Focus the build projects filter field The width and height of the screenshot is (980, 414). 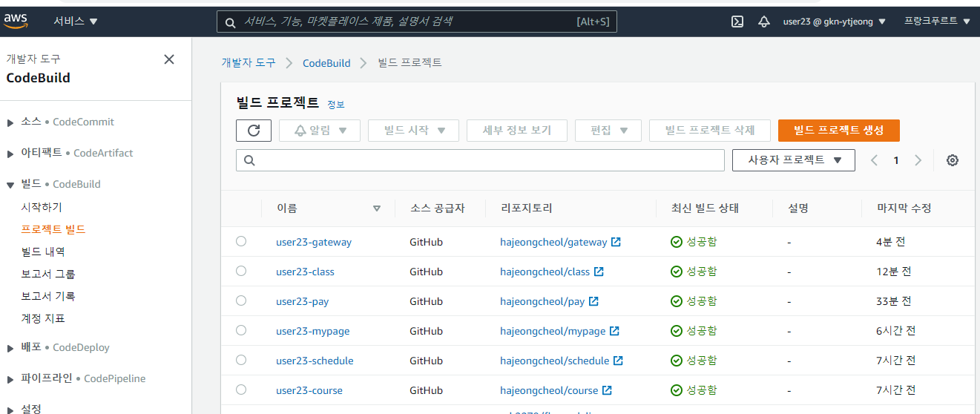(x=480, y=160)
